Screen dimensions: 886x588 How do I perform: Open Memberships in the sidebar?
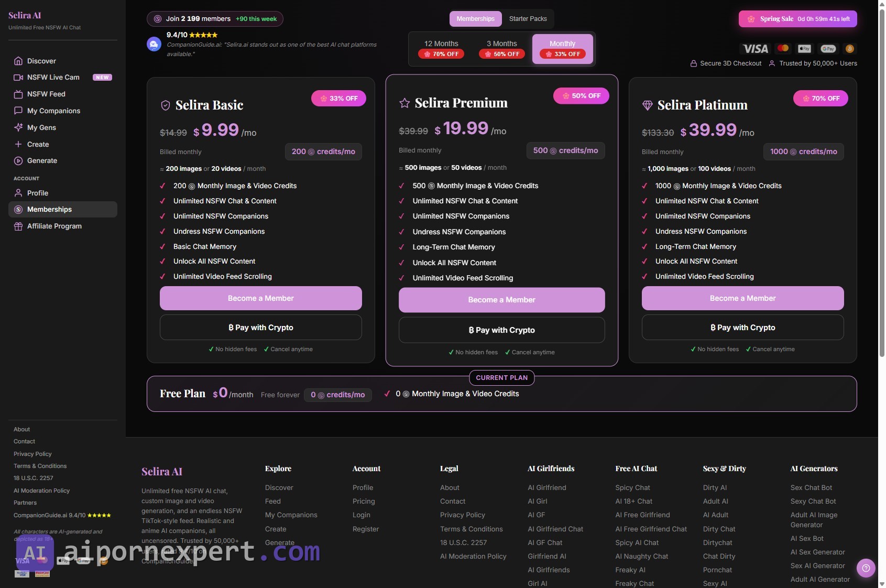[63, 210]
